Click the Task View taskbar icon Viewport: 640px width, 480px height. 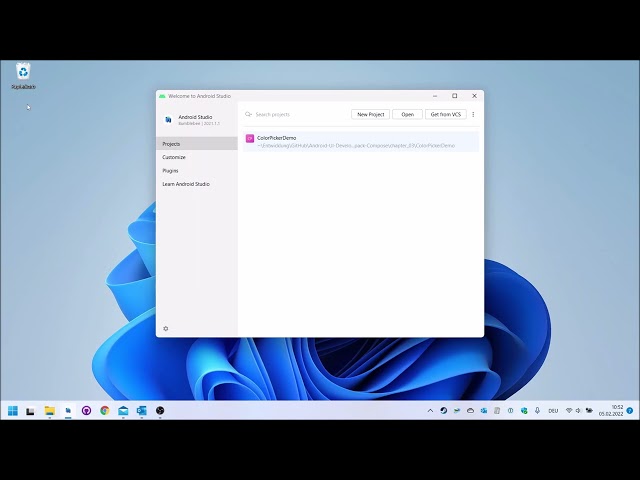[x=30, y=411]
